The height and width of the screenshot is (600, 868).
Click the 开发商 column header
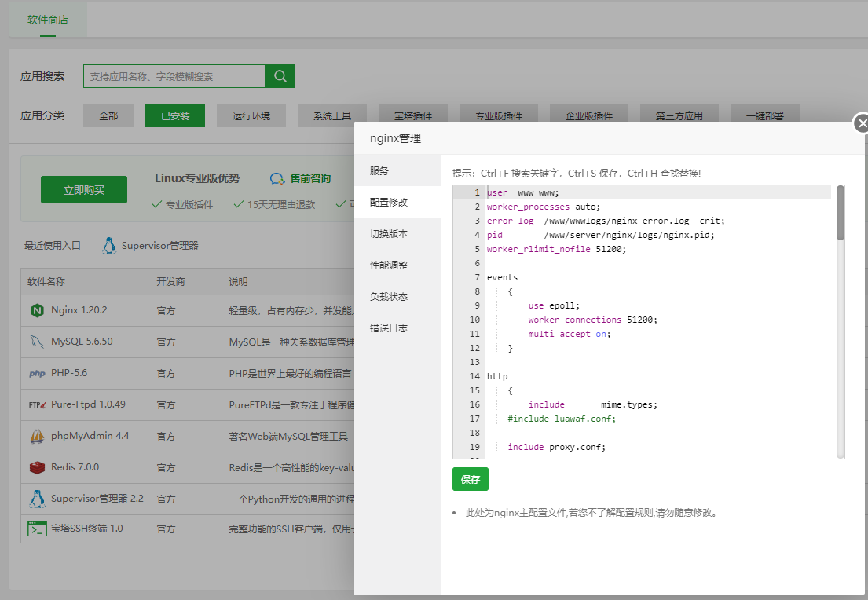(x=170, y=282)
